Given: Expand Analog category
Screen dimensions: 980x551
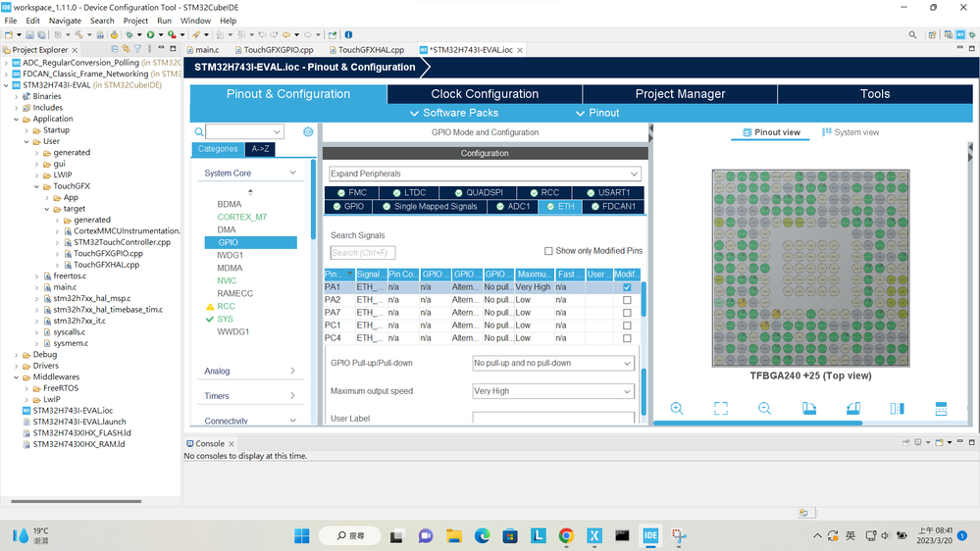Looking at the screenshot, I should [292, 371].
